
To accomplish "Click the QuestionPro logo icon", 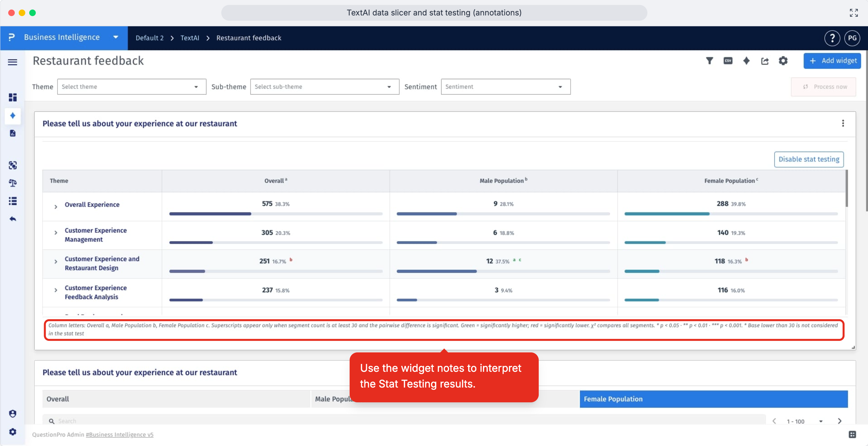I will (11, 37).
